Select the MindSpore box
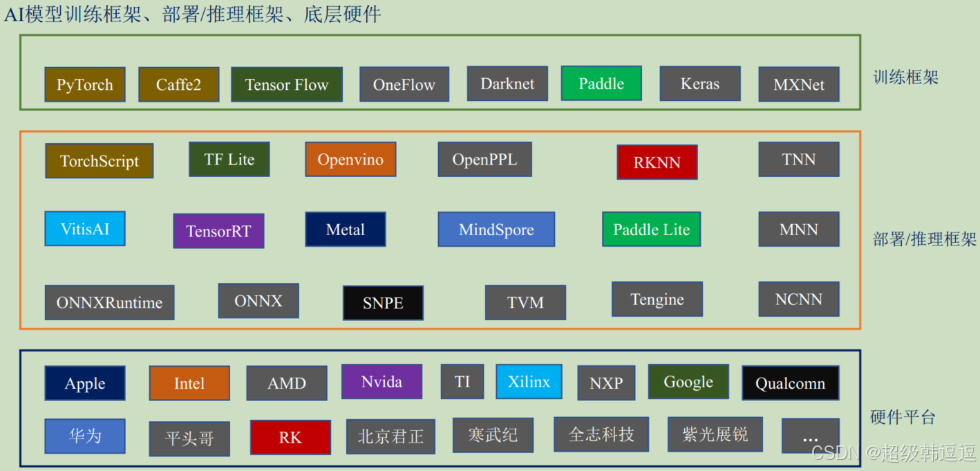980x471 pixels. click(x=496, y=229)
